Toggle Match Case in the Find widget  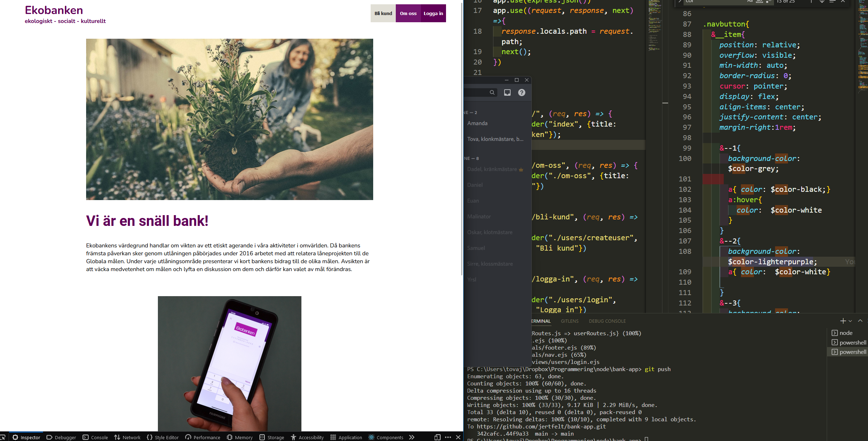point(749,1)
